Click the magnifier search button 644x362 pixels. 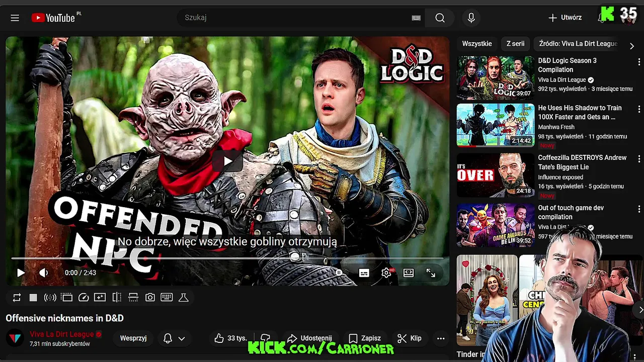tap(440, 18)
